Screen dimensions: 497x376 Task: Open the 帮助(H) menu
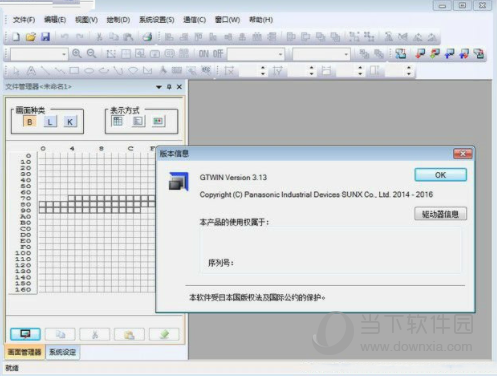coord(261,20)
